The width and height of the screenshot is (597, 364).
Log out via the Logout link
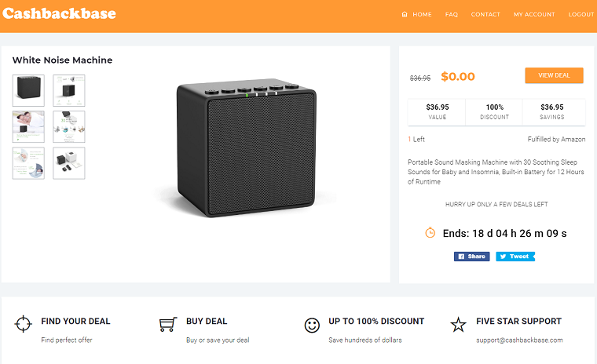[x=581, y=14]
